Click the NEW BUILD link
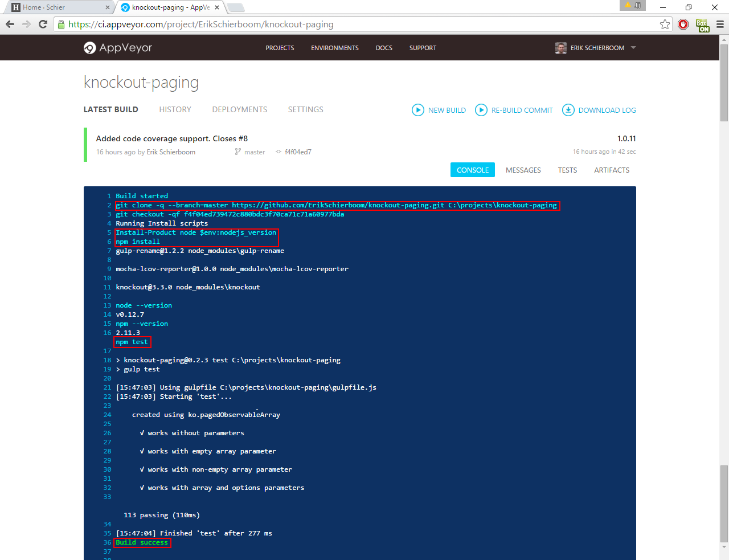 click(447, 110)
